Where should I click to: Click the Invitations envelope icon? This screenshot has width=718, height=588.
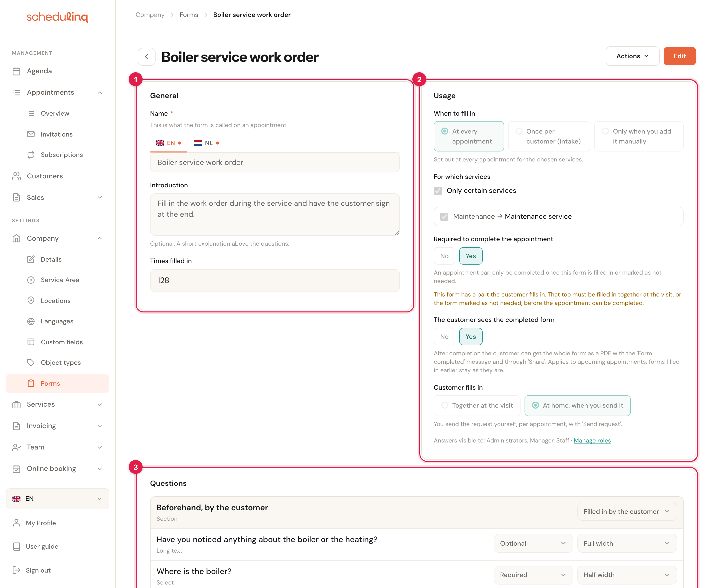tap(31, 134)
